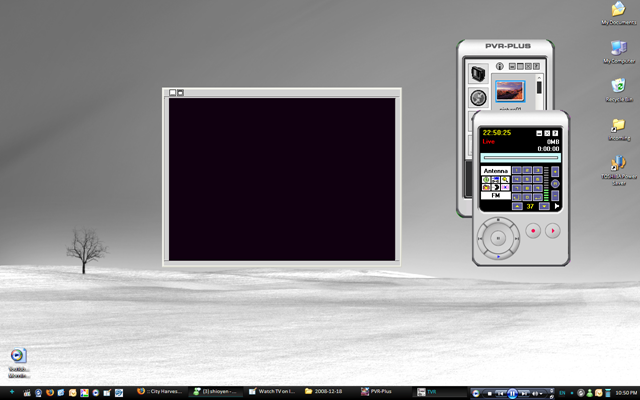Screen dimensions: 640x400
Task: Click the green messenger icon in system tray
Action: tap(590, 393)
